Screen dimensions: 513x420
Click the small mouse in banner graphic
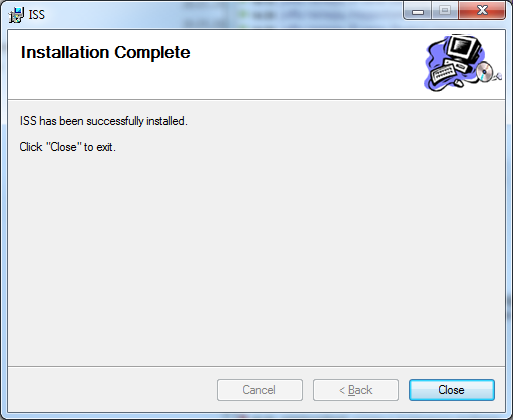coord(459,83)
